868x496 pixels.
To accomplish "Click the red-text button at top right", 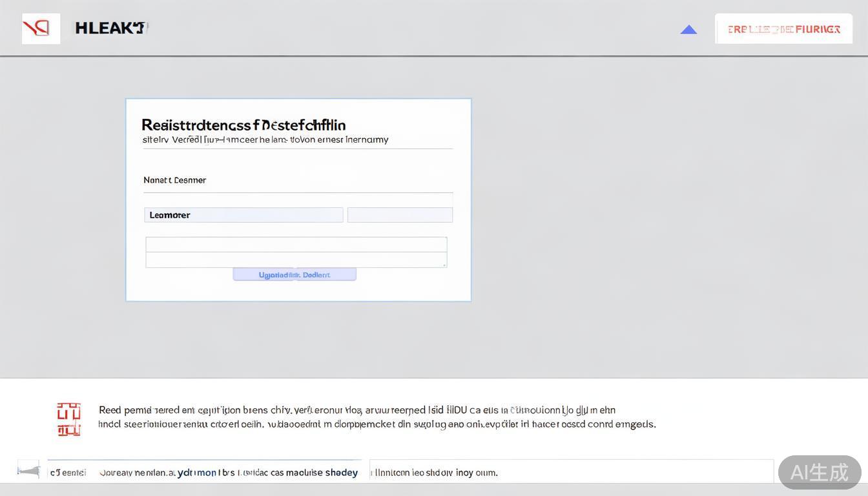I will (783, 29).
